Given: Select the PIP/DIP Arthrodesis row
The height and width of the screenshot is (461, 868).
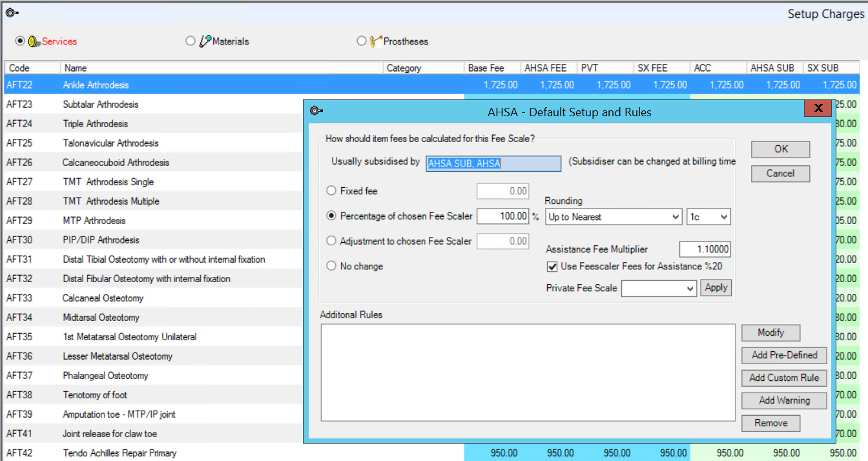Looking at the screenshot, I should (154, 240).
